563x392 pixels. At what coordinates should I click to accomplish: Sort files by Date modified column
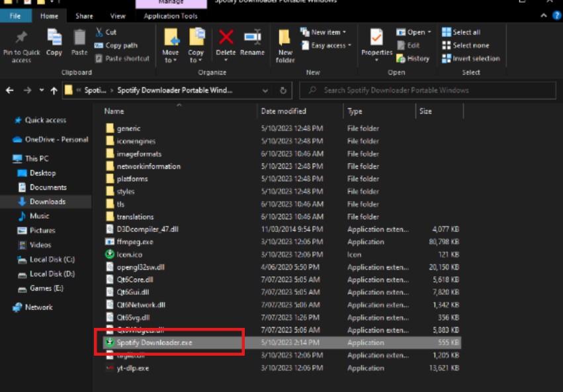click(284, 111)
